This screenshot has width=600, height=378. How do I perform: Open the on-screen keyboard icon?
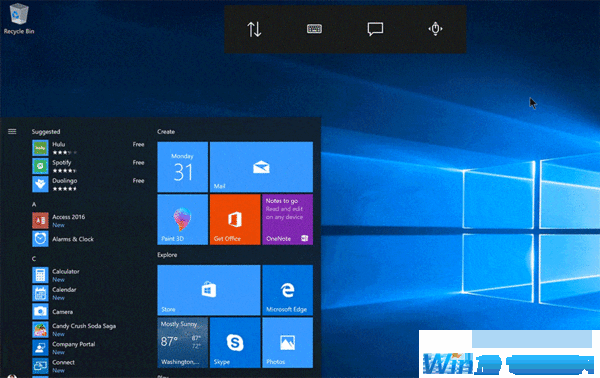click(314, 29)
